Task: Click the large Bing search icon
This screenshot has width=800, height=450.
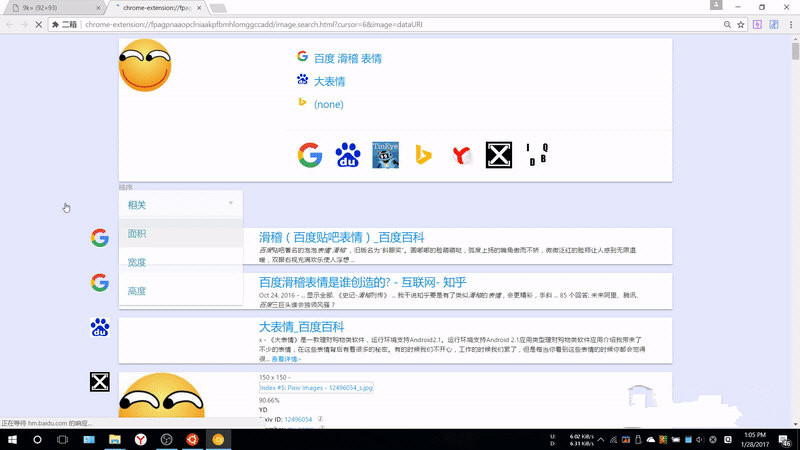Action: 423,155
